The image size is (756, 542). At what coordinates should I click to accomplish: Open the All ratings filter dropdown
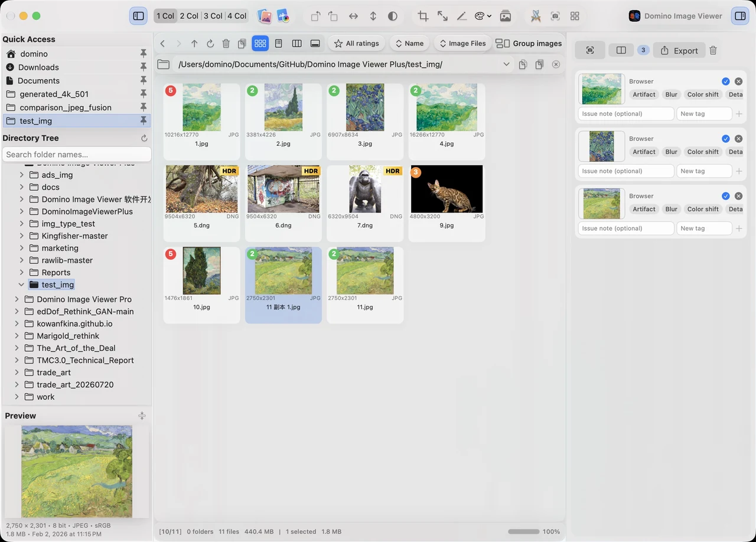(356, 43)
